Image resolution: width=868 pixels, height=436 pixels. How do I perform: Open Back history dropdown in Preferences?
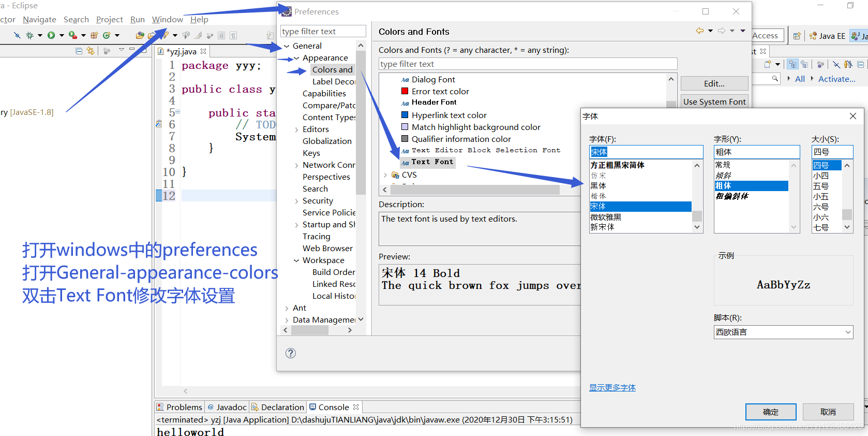pyautogui.click(x=710, y=31)
